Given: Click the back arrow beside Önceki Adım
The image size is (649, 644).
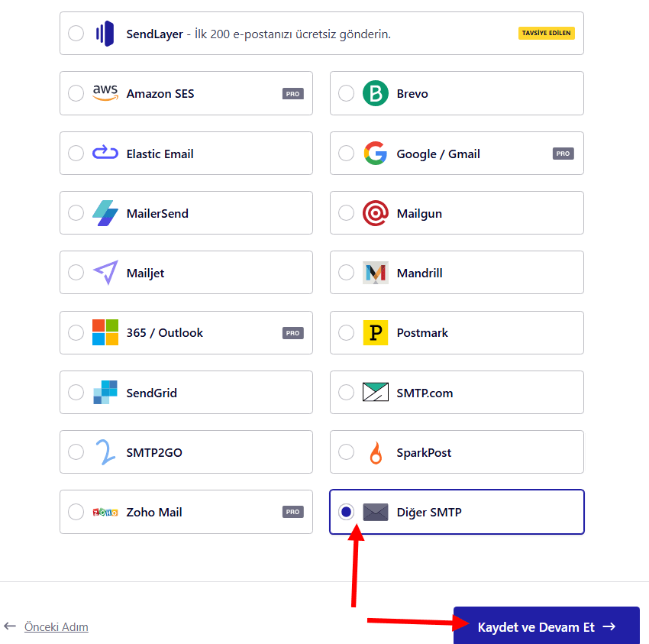Looking at the screenshot, I should pyautogui.click(x=10, y=626).
